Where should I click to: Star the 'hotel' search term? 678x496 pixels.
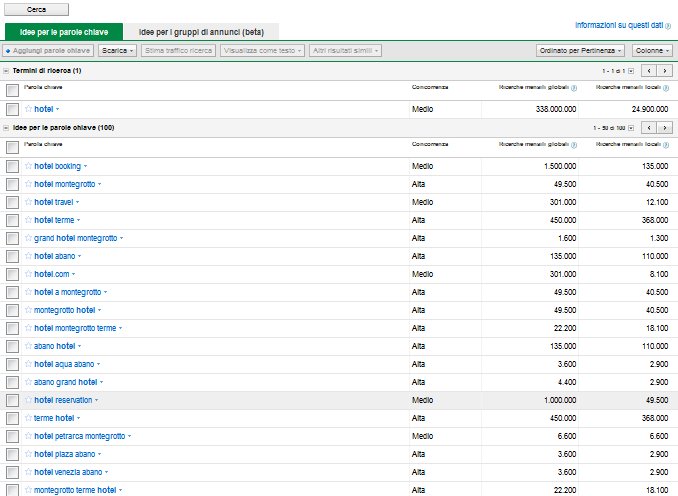tap(29, 109)
